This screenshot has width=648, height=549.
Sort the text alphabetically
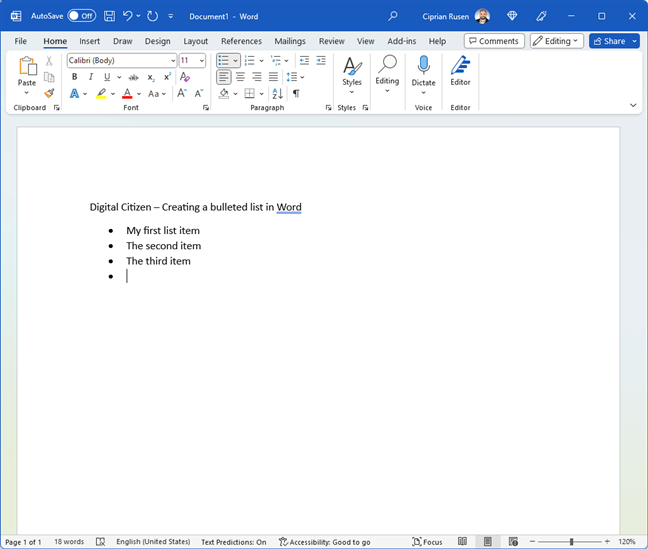pos(277,93)
